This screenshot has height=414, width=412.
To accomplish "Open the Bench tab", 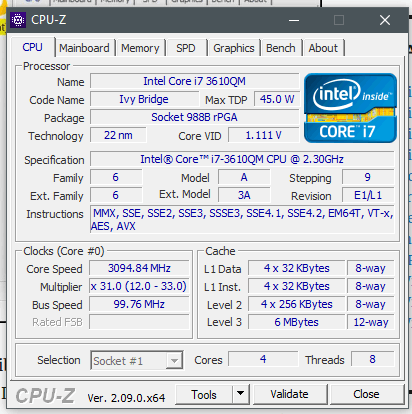I will pos(281,48).
